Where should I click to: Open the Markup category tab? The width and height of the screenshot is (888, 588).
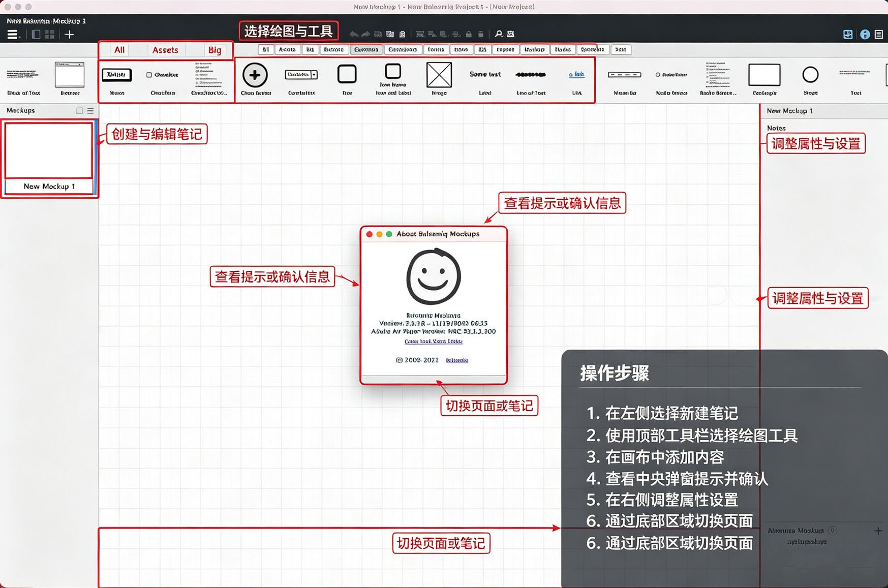point(534,50)
